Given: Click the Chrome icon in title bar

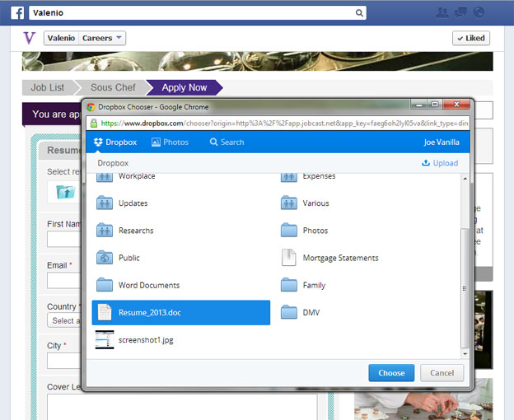Looking at the screenshot, I should pyautogui.click(x=91, y=107).
